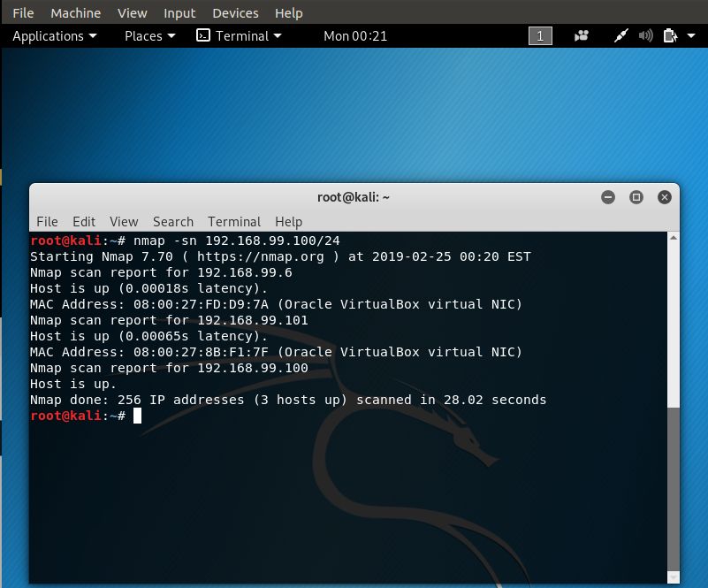Click '0.00018s latency' text
Image resolution: width=708 pixels, height=588 pixels.
pos(189,288)
